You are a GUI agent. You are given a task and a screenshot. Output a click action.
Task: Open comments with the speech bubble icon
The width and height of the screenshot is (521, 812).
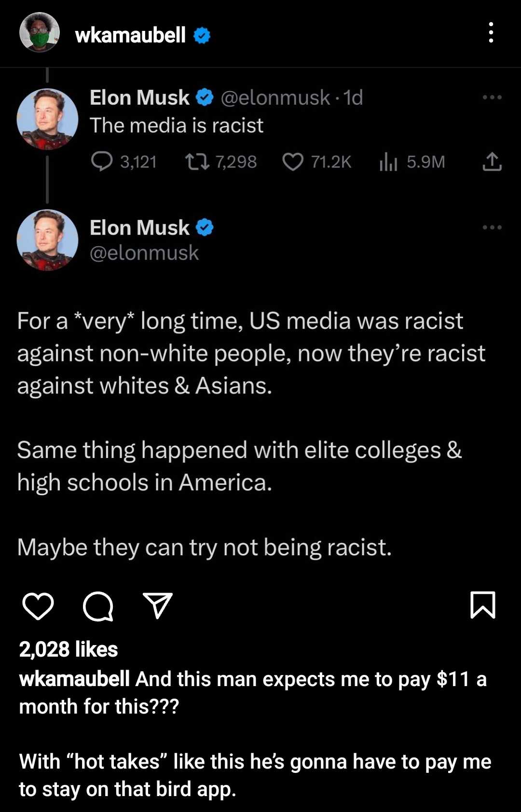[98, 606]
